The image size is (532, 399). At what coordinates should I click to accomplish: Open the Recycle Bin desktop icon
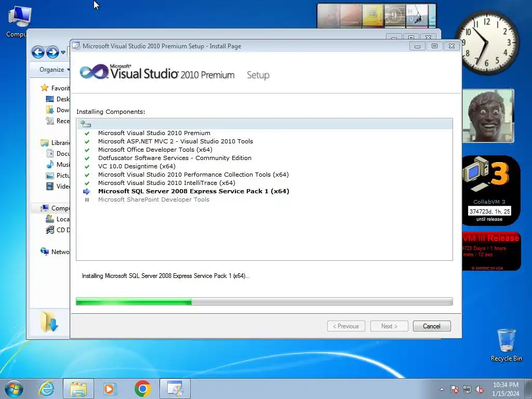click(x=506, y=345)
